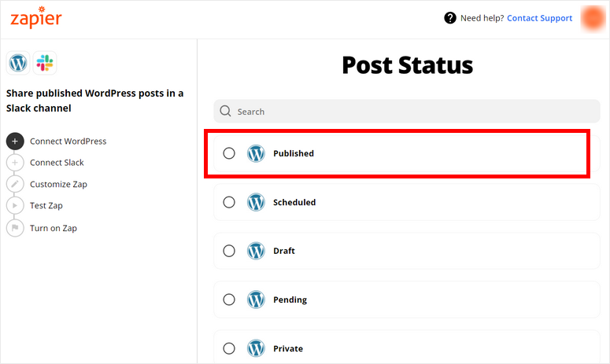Click WordPress icon in Private row
The height and width of the screenshot is (364, 610).
point(256,348)
